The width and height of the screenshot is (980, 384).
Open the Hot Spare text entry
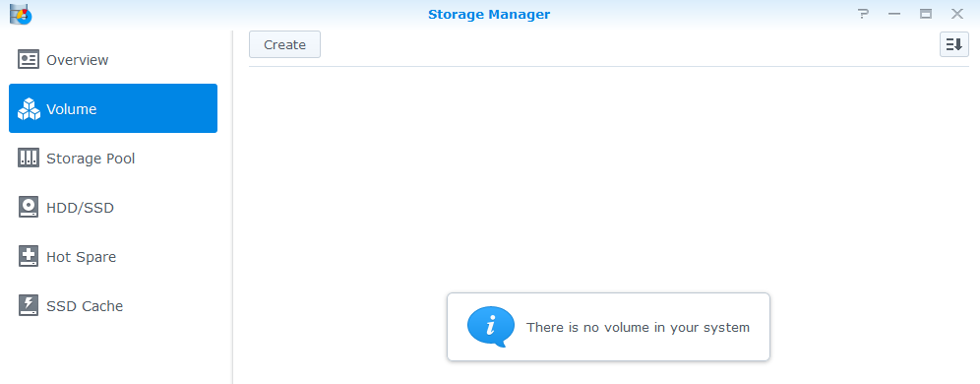tap(82, 257)
